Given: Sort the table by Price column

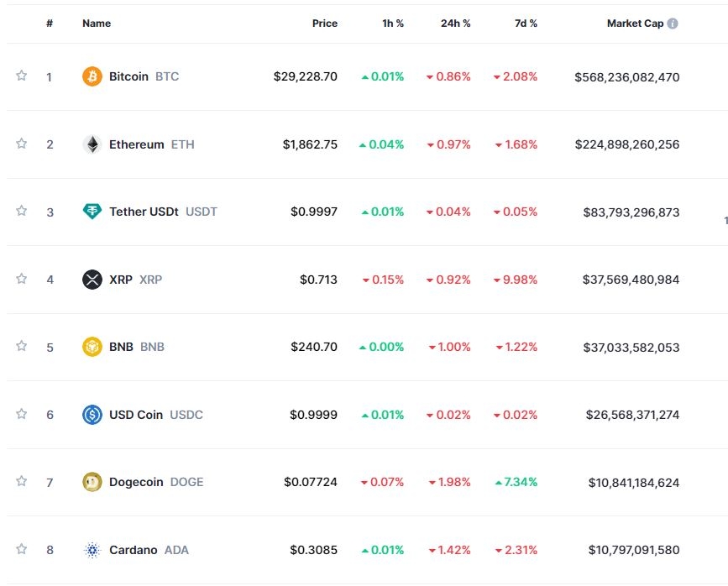Looking at the screenshot, I should [x=324, y=24].
